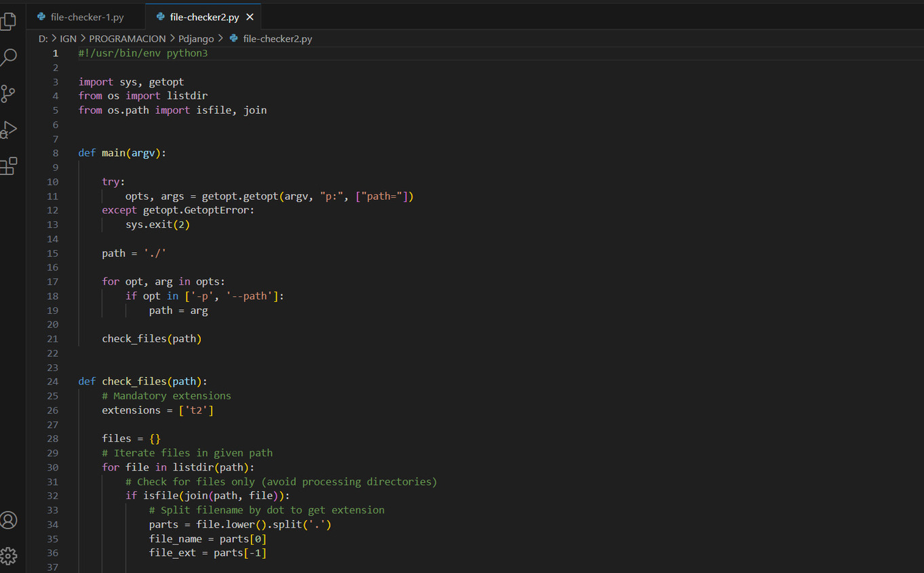Click "if opt in ['-p', '--path']:" line

[x=205, y=296]
